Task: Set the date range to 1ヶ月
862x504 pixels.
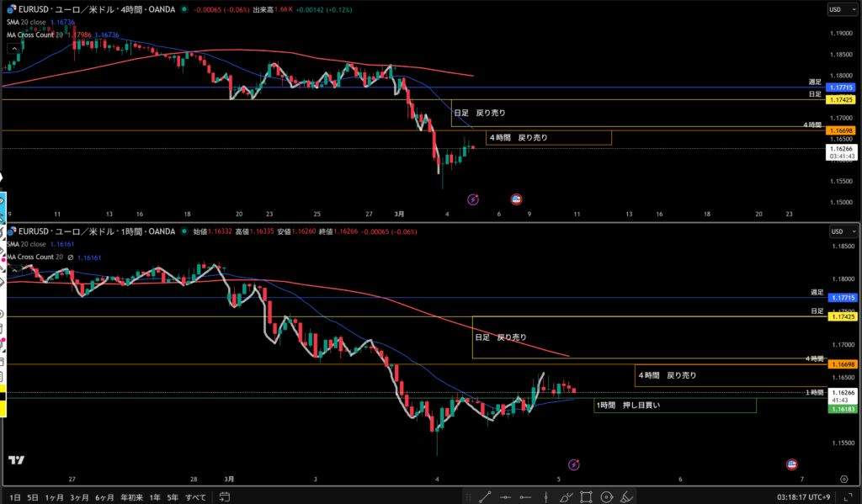Action: coord(54,497)
